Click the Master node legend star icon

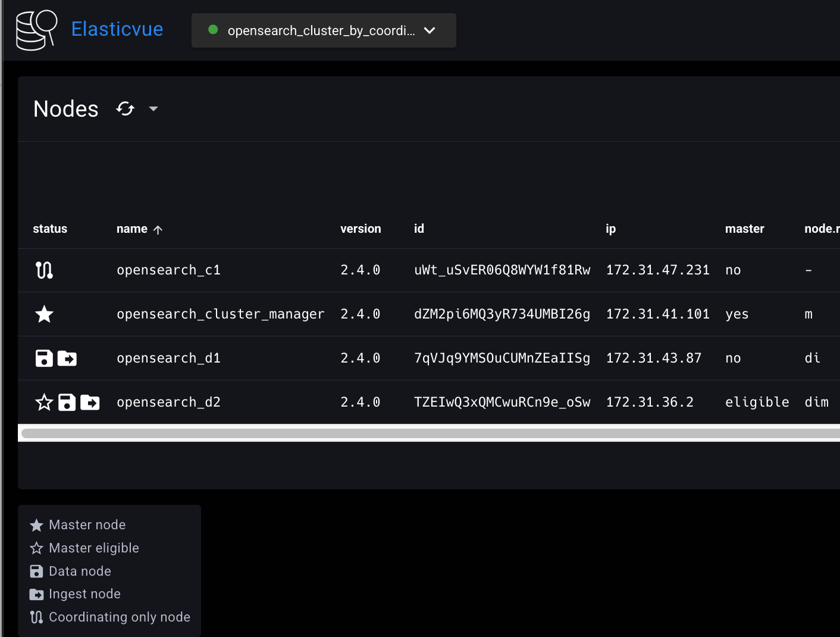[x=36, y=525]
